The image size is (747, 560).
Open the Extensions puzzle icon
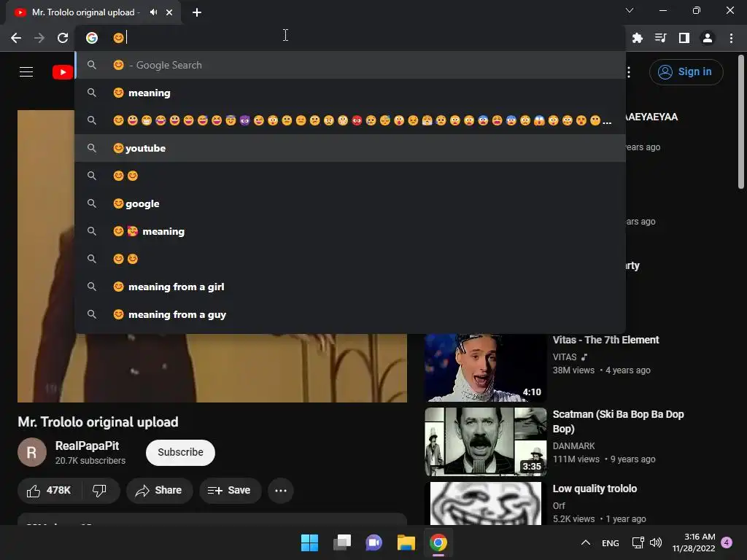[x=637, y=38]
